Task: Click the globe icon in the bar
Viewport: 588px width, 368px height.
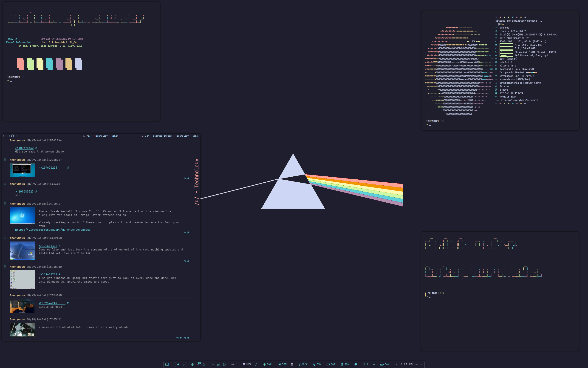Action: pos(374,364)
